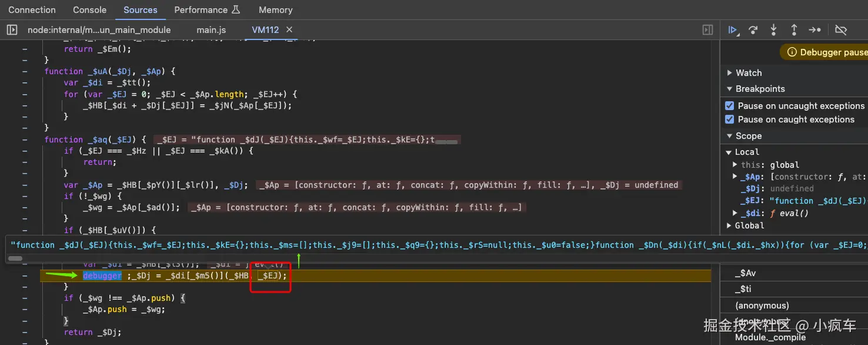Expand the _$Ap array variable
This screenshot has height=345, width=868.
735,177
